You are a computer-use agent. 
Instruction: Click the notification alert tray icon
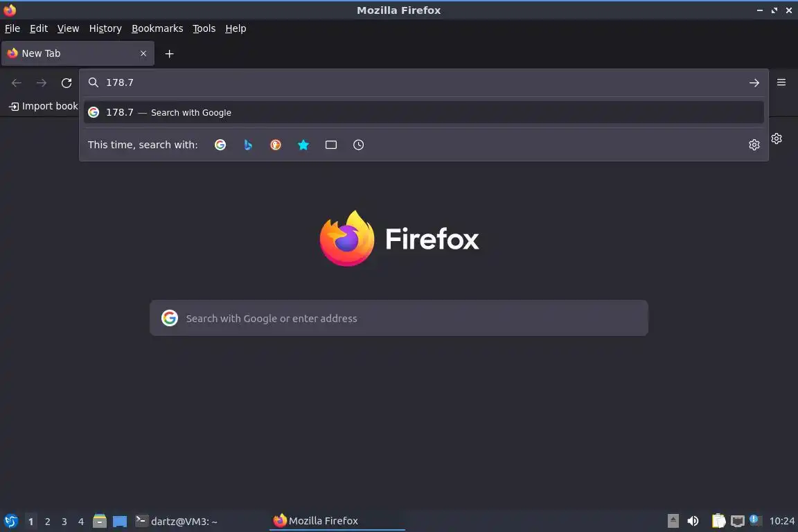pyautogui.click(x=755, y=520)
